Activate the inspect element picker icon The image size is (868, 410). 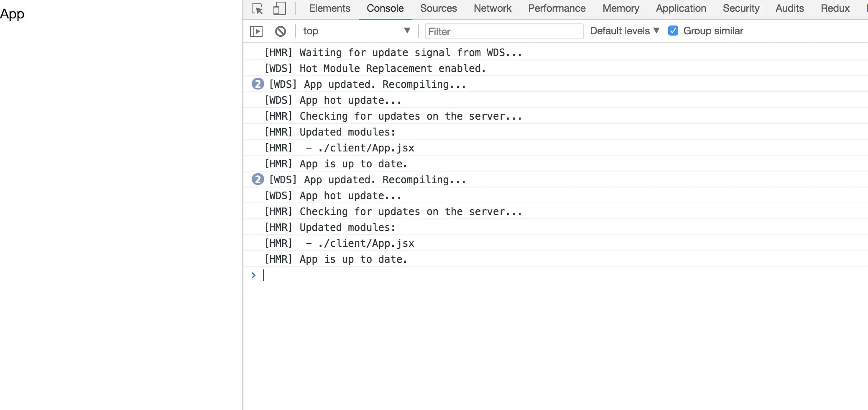click(x=257, y=9)
